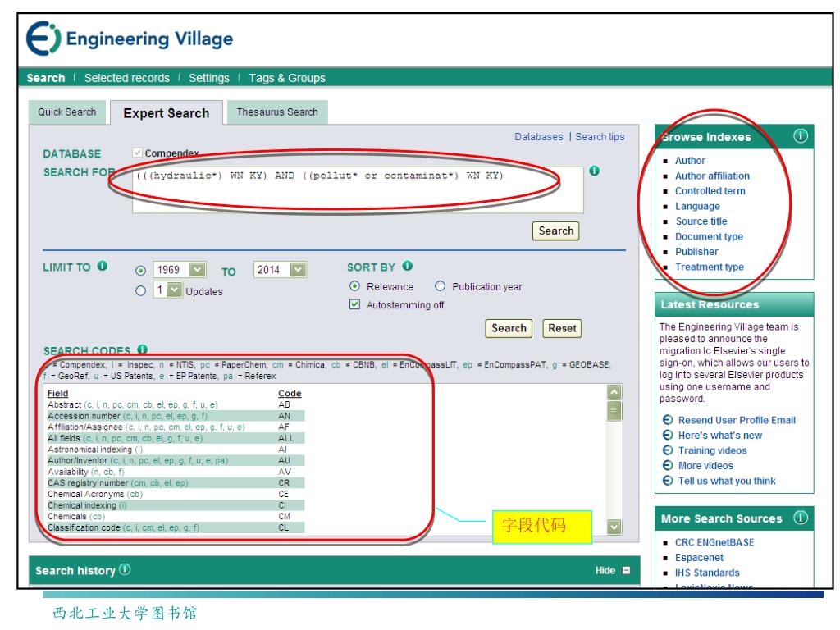This screenshot has height=630, width=840.
Task: Browse the Source title index
Action: [x=701, y=221]
